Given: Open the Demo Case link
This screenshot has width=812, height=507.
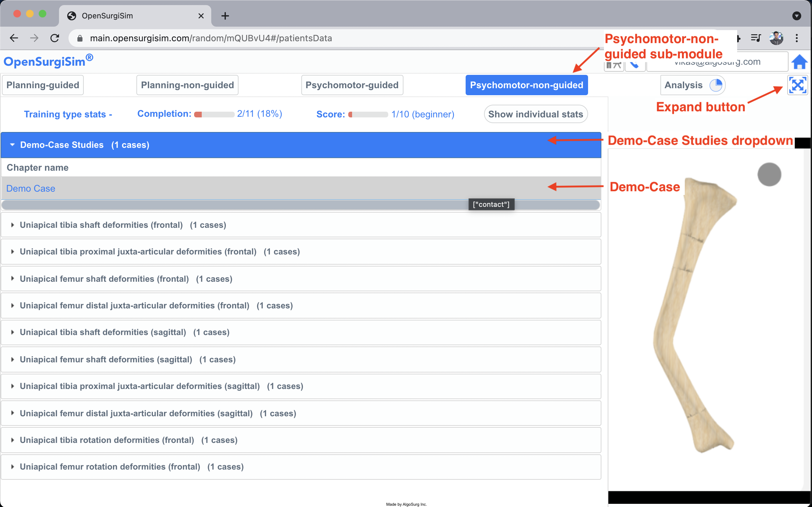Looking at the screenshot, I should coord(31,188).
